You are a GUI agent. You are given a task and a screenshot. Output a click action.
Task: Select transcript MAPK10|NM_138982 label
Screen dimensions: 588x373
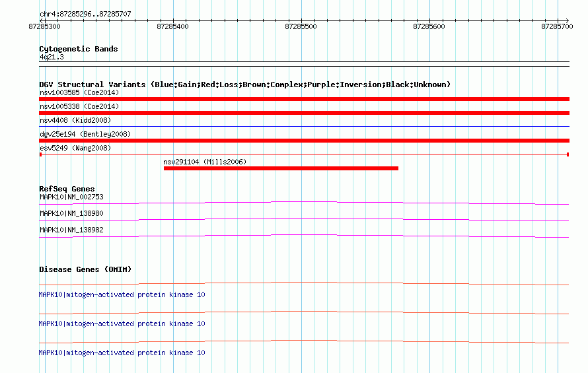(71, 230)
